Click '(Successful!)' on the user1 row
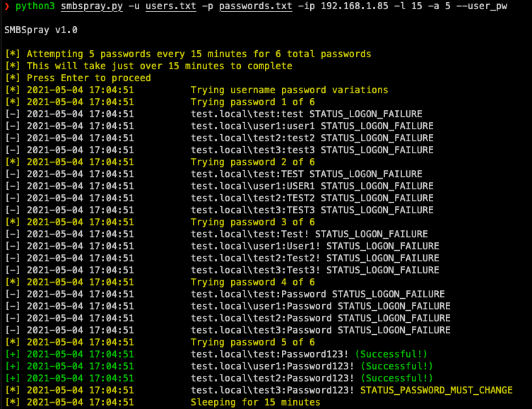 [396, 367]
